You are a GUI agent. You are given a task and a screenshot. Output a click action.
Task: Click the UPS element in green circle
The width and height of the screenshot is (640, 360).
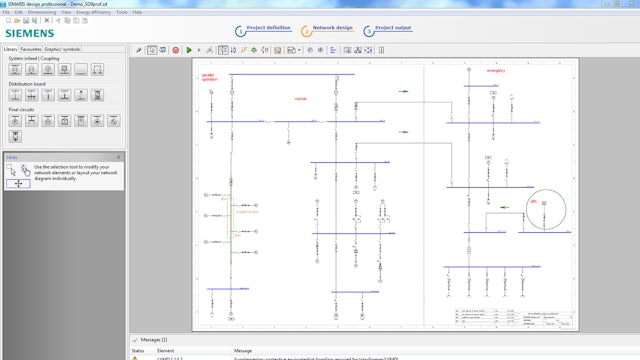click(x=544, y=203)
